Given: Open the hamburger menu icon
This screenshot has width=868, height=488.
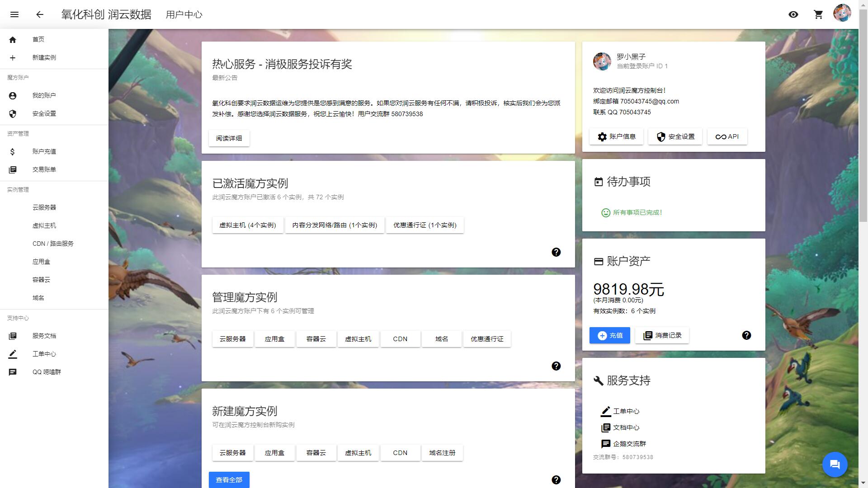Looking at the screenshot, I should pyautogui.click(x=14, y=14).
